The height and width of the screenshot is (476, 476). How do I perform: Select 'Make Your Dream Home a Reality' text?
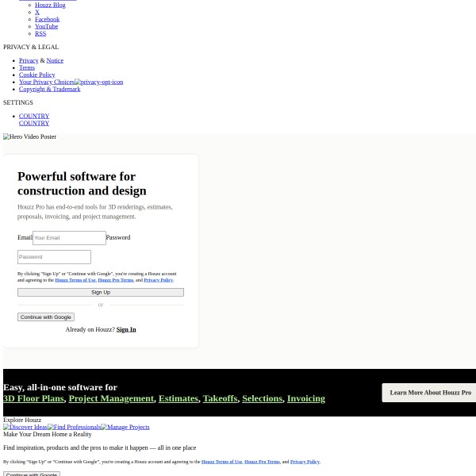click(48, 434)
